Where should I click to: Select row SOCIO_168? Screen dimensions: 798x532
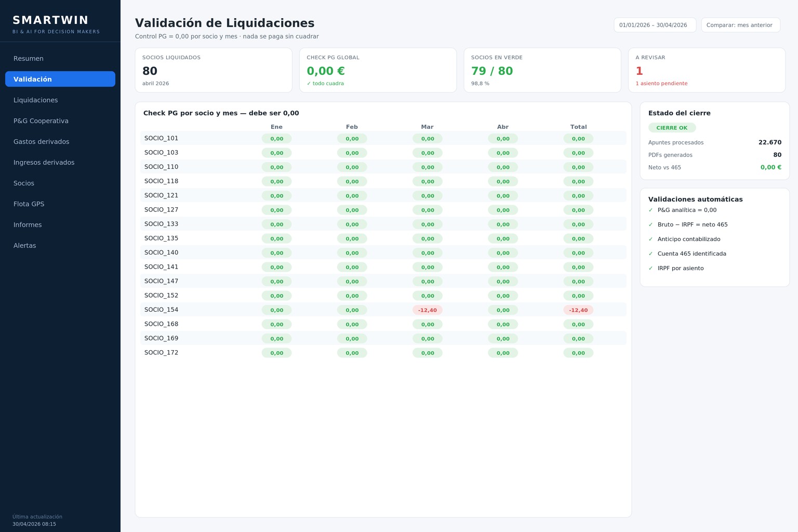[x=383, y=324]
